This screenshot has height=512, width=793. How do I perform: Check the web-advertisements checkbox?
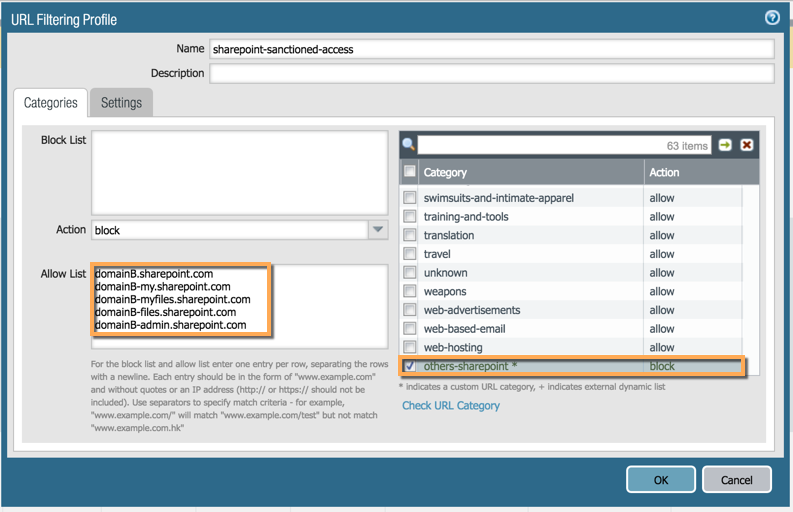[410, 310]
